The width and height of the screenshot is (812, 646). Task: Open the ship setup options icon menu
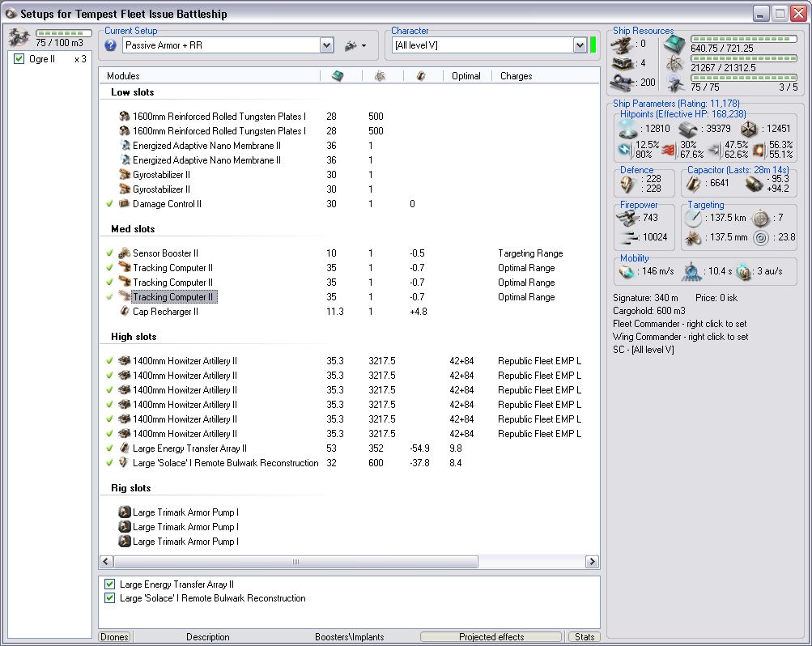(351, 45)
